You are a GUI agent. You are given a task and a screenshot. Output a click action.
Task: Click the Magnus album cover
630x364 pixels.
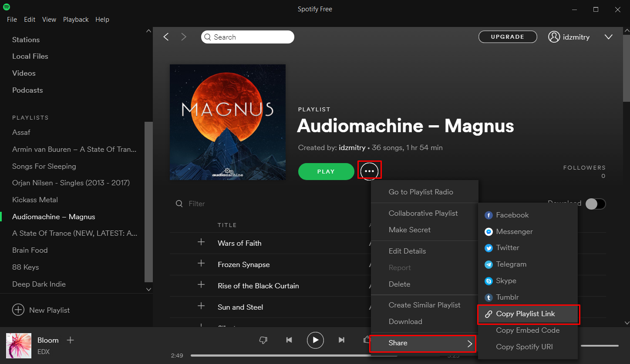[x=228, y=122]
